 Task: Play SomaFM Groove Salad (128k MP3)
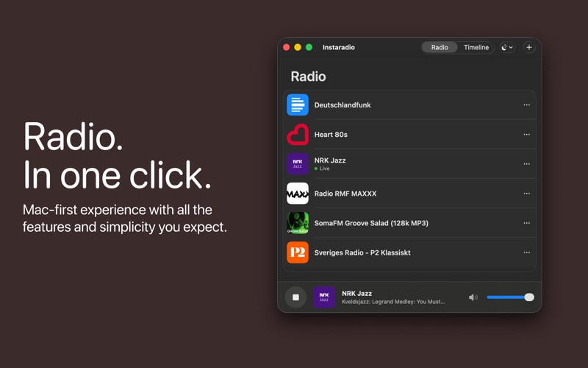pos(409,223)
